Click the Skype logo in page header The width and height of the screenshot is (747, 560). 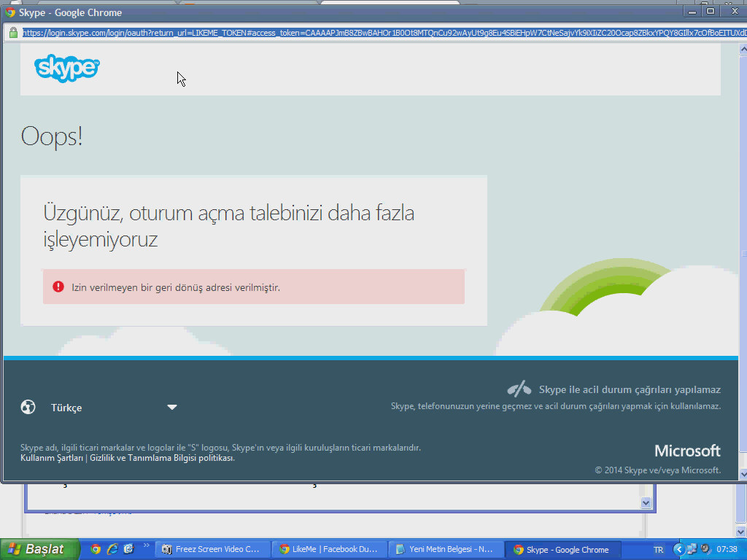(x=66, y=68)
